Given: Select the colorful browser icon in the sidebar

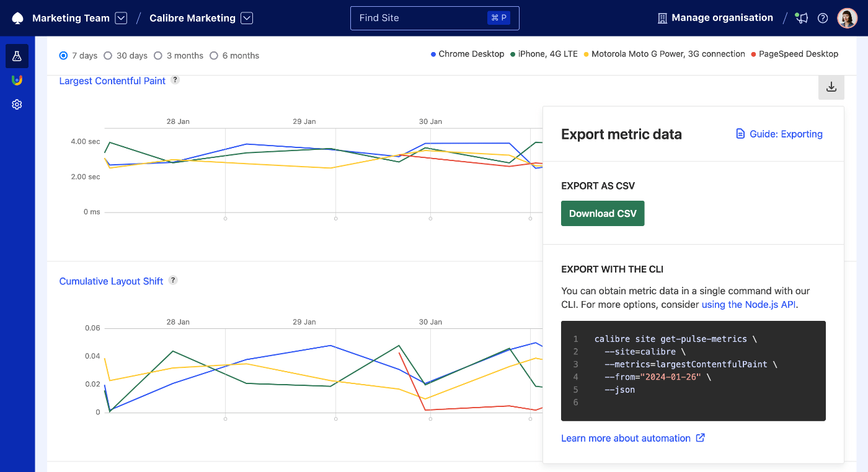Looking at the screenshot, I should (x=17, y=80).
